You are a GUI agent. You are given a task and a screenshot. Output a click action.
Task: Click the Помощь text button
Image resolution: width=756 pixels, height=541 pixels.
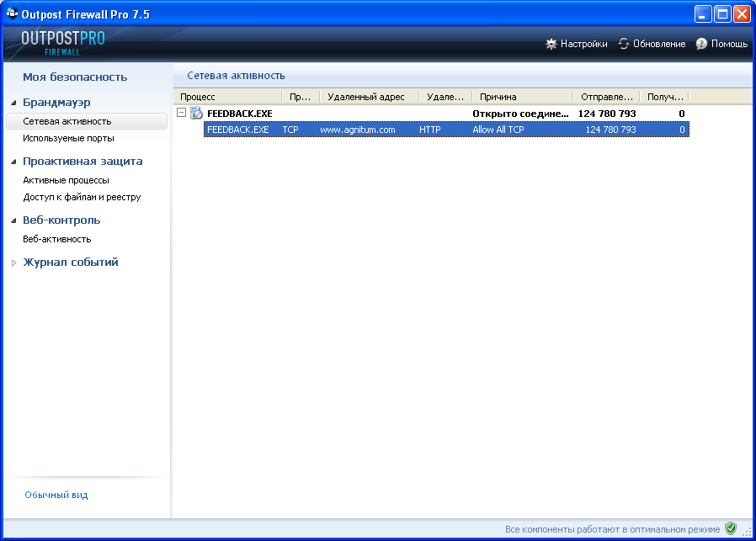point(730,44)
